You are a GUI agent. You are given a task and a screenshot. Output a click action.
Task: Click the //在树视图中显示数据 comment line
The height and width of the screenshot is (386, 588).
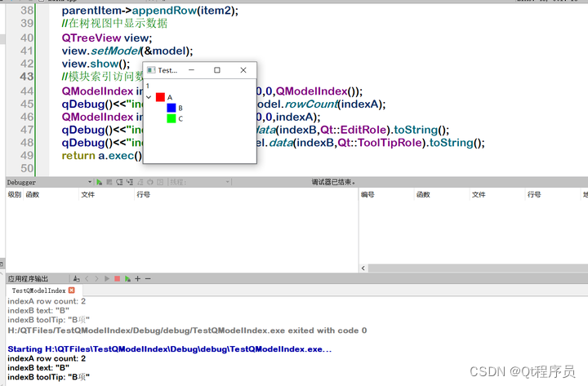pyautogui.click(x=114, y=23)
